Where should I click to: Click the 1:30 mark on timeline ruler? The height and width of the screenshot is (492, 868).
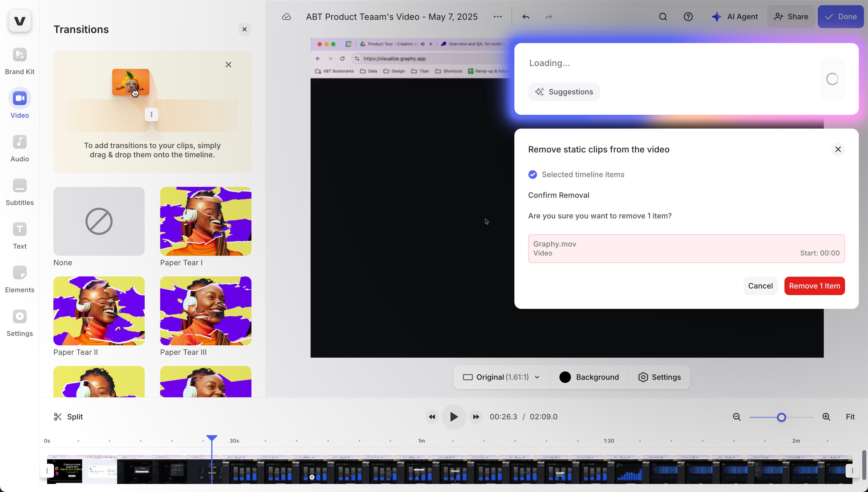(609, 441)
